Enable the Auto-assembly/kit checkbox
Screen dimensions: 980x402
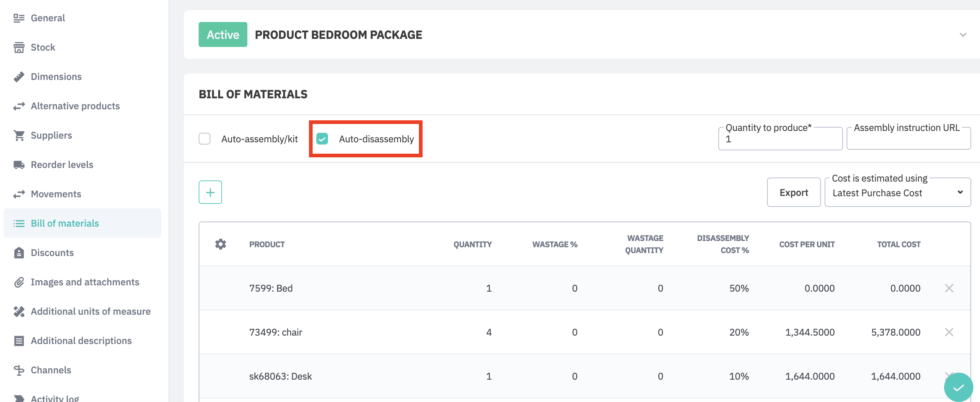tap(205, 139)
